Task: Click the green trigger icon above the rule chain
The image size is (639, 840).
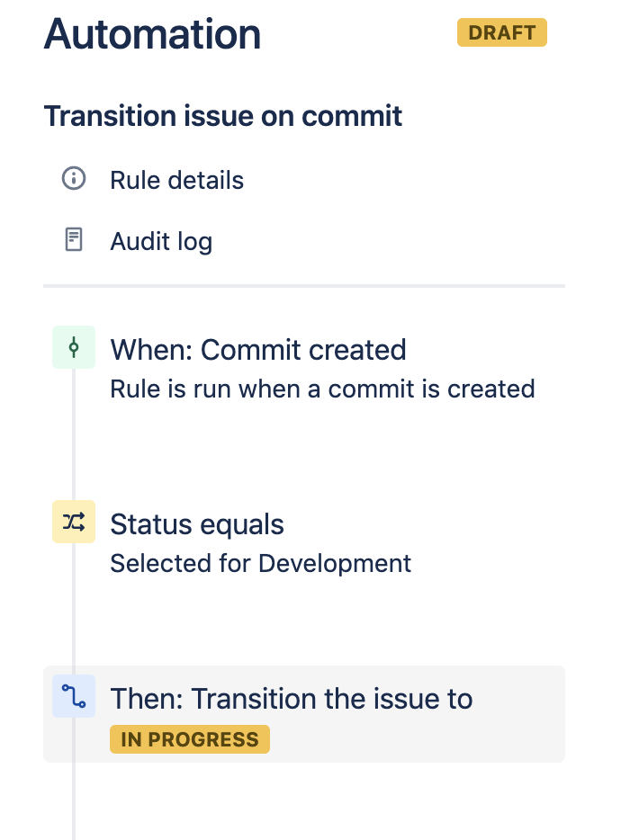Action: pyautogui.click(x=72, y=346)
